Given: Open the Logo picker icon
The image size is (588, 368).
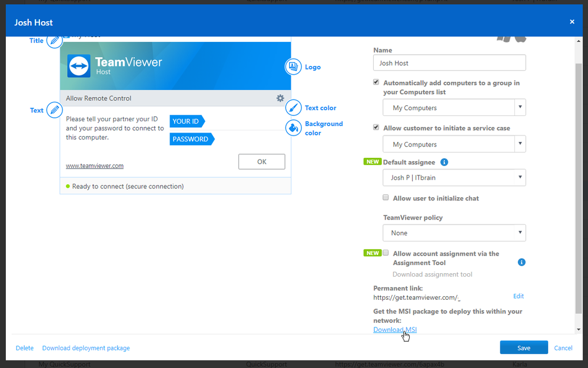Looking at the screenshot, I should (293, 67).
